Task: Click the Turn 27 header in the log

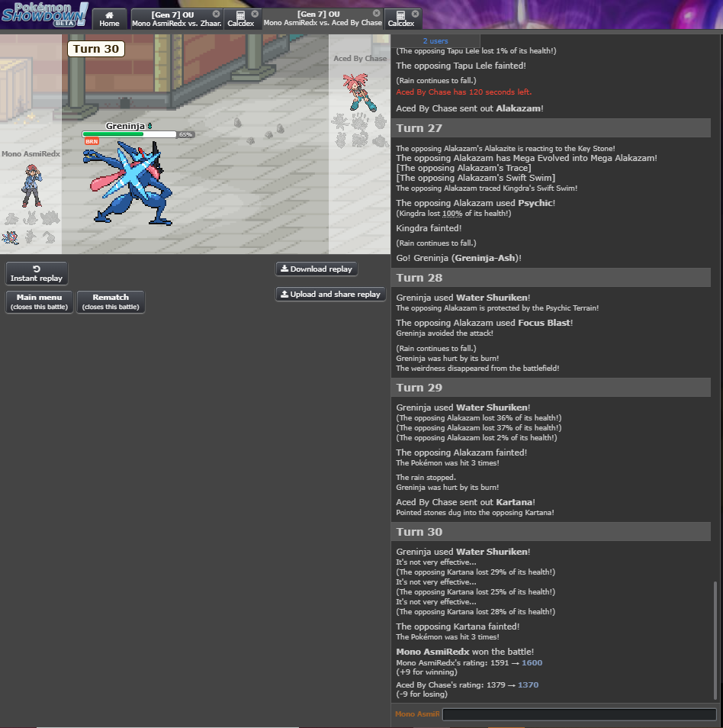Action: click(551, 128)
